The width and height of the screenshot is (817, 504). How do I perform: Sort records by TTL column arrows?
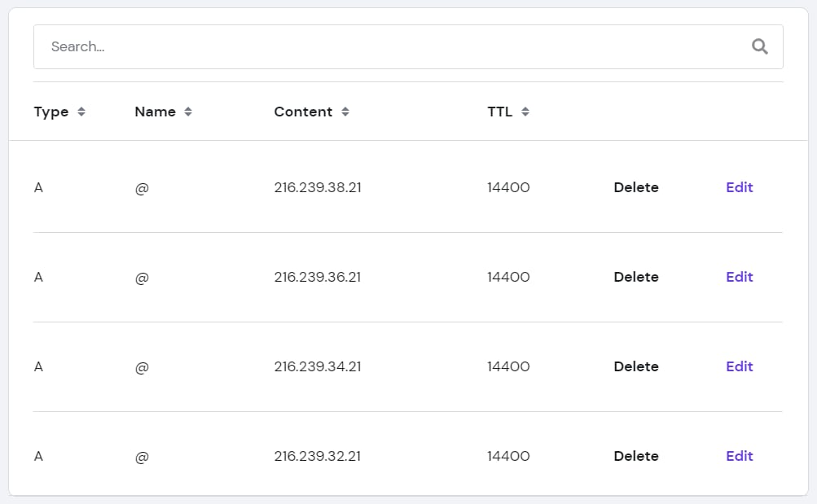coord(525,112)
